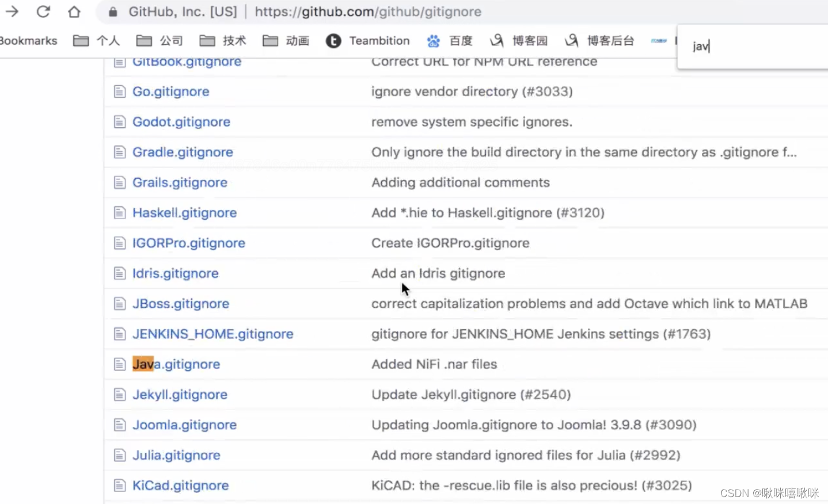Screen dimensions: 828x504
Task: Click the file icon beside Julia.gitignore
Action: (120, 456)
